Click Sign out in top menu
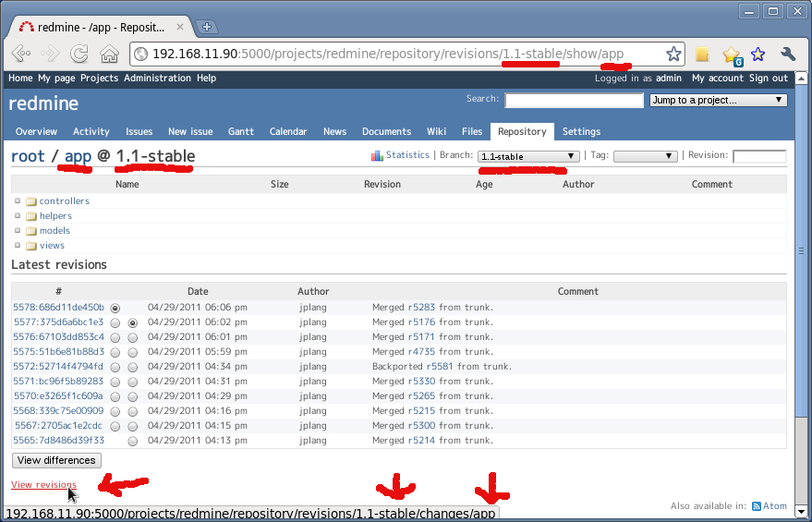The image size is (812, 522). (x=768, y=79)
